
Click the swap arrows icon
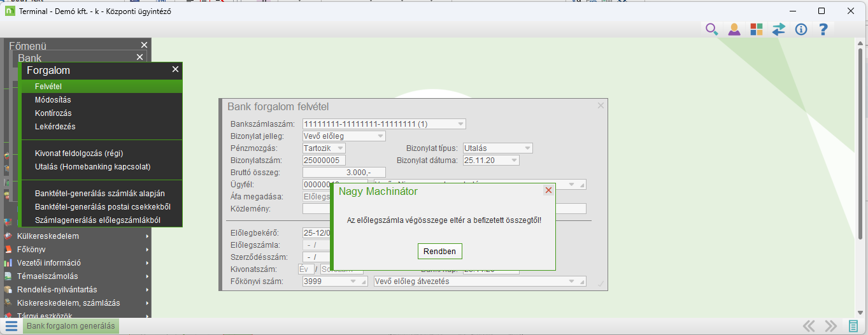click(x=778, y=29)
